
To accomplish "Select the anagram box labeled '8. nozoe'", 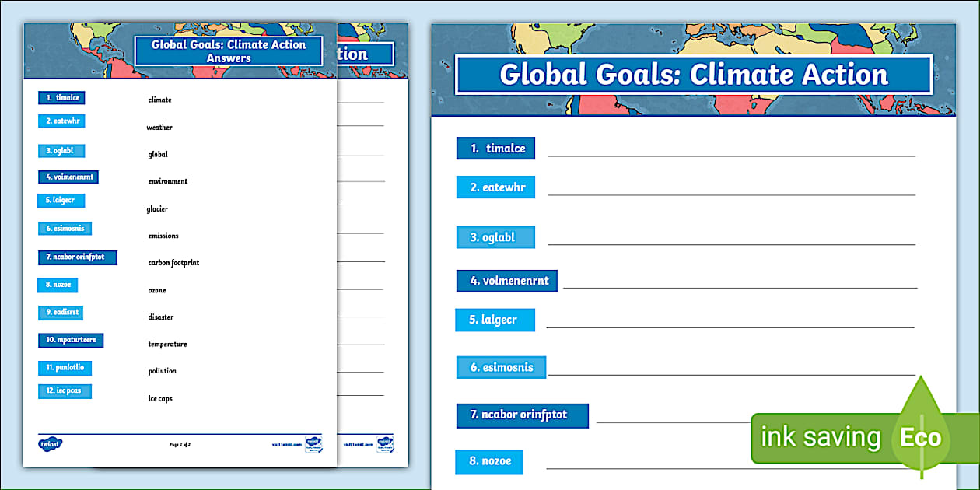I will (489, 462).
